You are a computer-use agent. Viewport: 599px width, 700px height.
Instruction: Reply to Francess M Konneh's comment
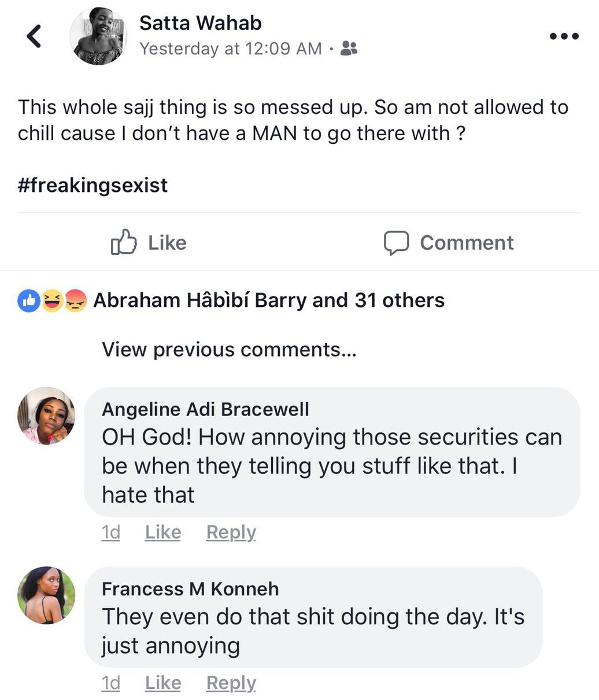[231, 683]
